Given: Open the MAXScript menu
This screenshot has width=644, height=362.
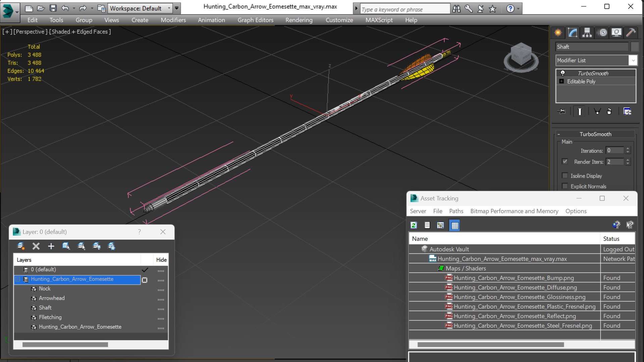Looking at the screenshot, I should pyautogui.click(x=379, y=20).
